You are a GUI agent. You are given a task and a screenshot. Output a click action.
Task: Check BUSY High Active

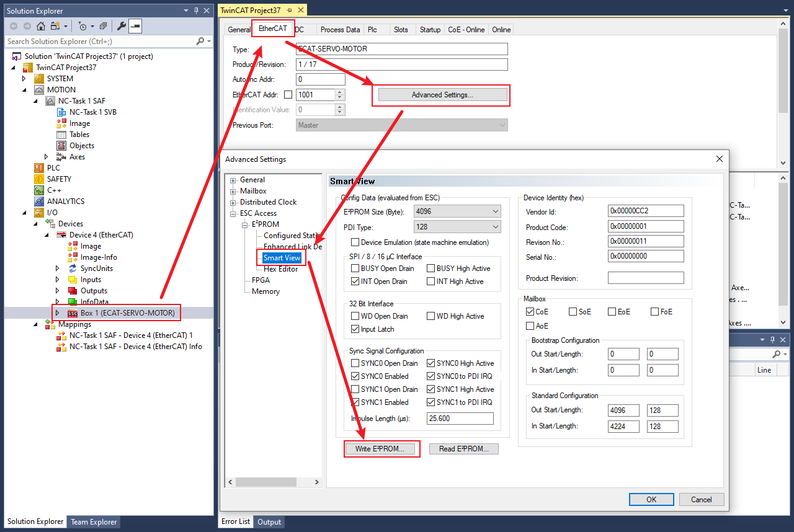tap(430, 268)
